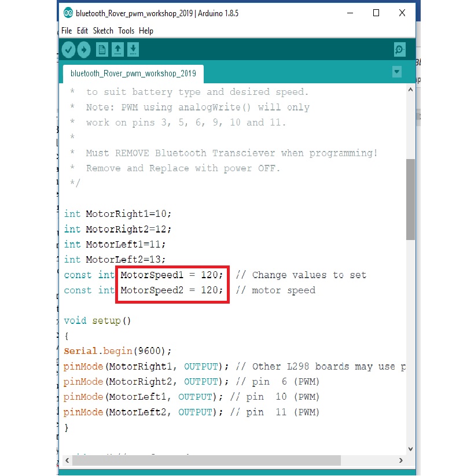This screenshot has height=476, width=467.
Task: Open the Serial Monitor magnifier icon
Action: [400, 50]
